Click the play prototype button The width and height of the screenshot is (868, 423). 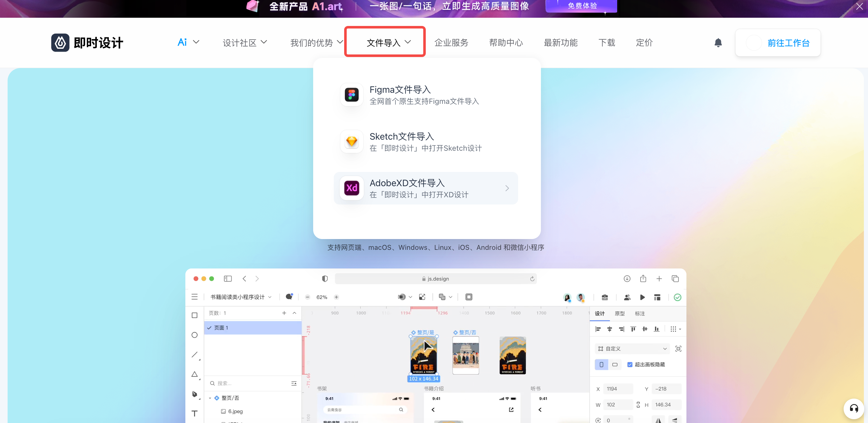[642, 297]
